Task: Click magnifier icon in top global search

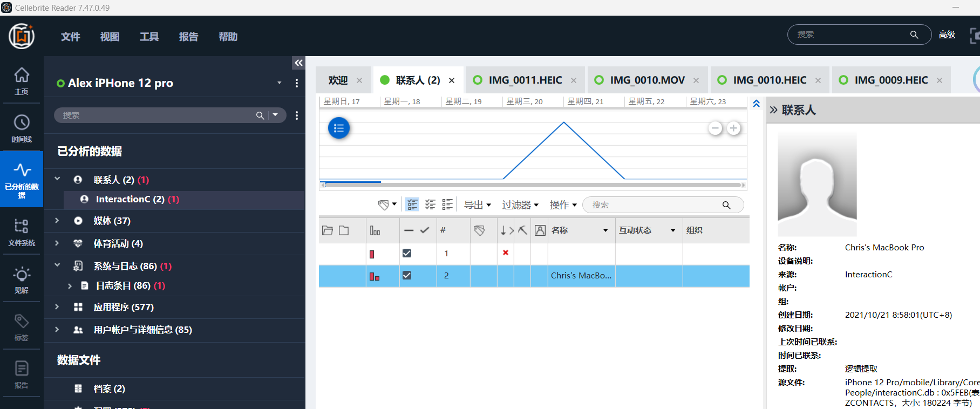Action: pyautogui.click(x=914, y=35)
